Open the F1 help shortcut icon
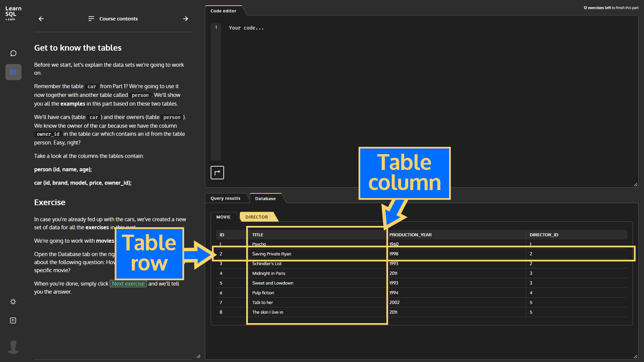This screenshot has height=362, width=644. 13,320
